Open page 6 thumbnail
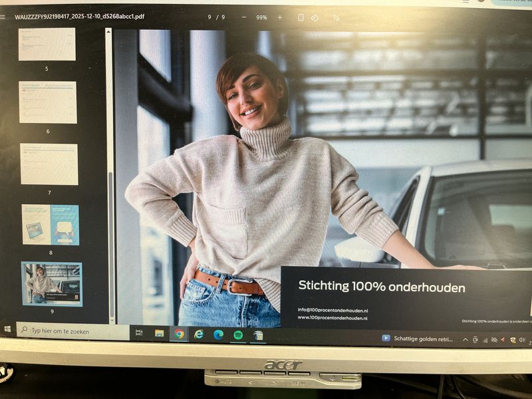The width and height of the screenshot is (532, 399). pos(48,102)
